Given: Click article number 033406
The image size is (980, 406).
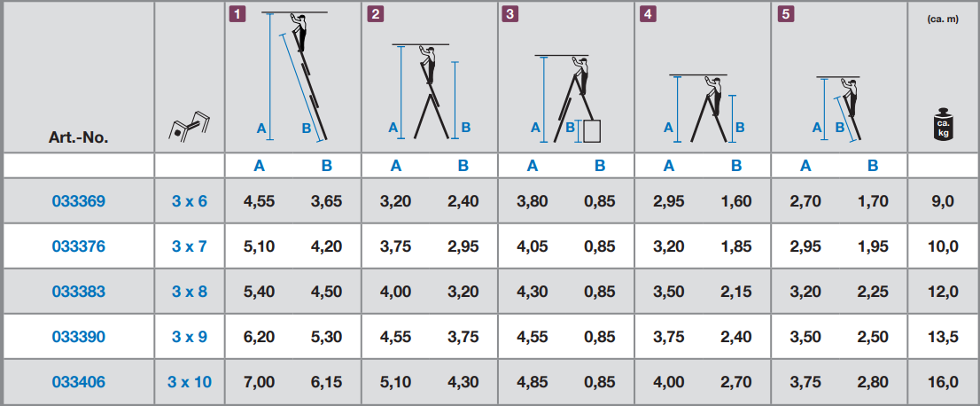Looking at the screenshot, I should (79, 382).
